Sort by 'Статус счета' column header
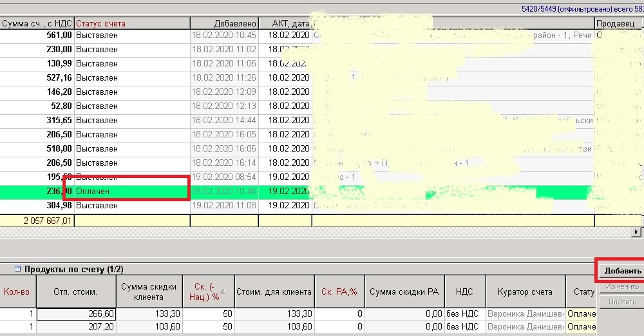 [132, 23]
